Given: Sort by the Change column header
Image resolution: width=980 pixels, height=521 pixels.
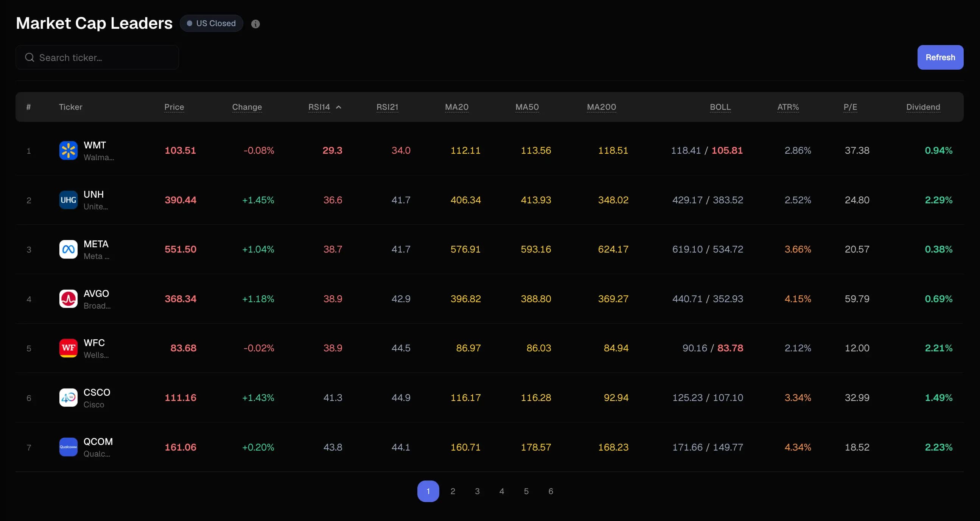Looking at the screenshot, I should tap(247, 107).
